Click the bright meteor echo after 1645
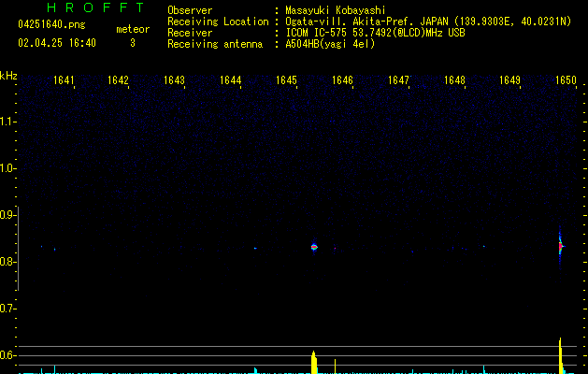Screen dimensions: 588x374 pyautogui.click(x=314, y=247)
